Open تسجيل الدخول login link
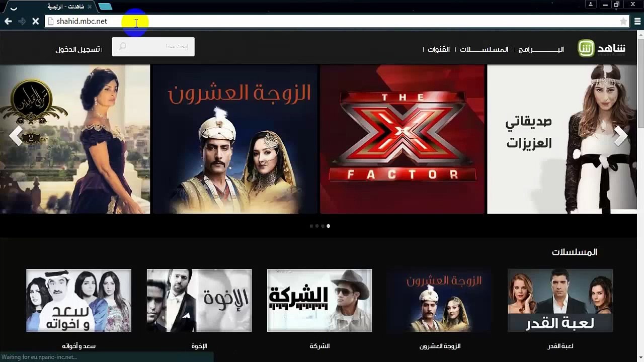Screen dimensions: 644x362 point(78,49)
